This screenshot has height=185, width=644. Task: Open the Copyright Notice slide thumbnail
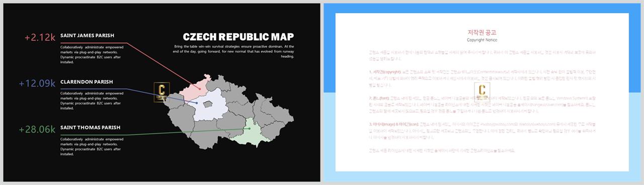[482, 92]
